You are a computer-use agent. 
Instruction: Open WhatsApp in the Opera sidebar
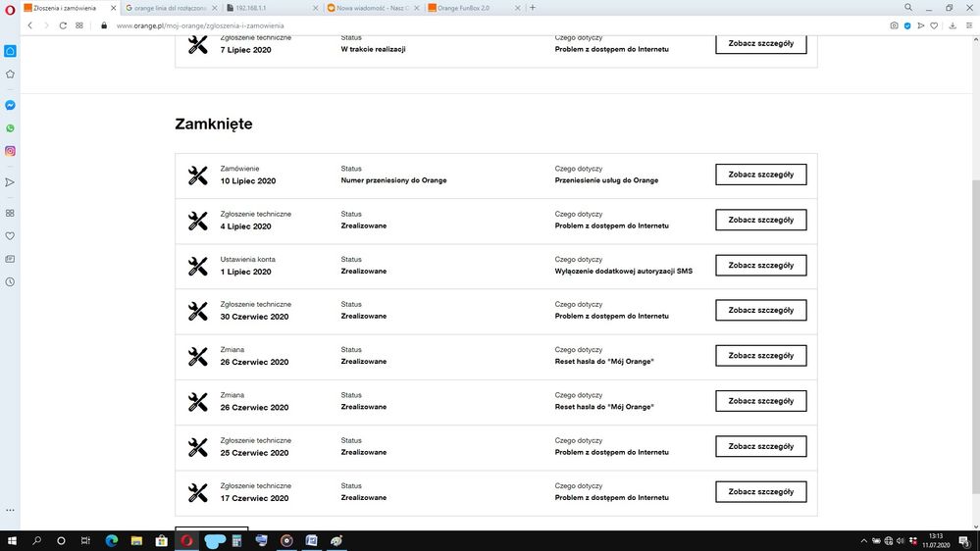pos(10,128)
